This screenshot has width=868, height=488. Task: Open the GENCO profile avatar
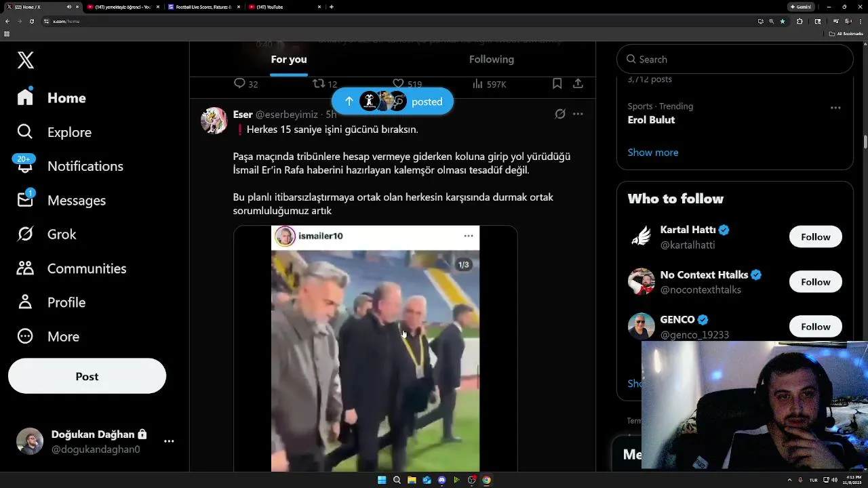pos(641,326)
